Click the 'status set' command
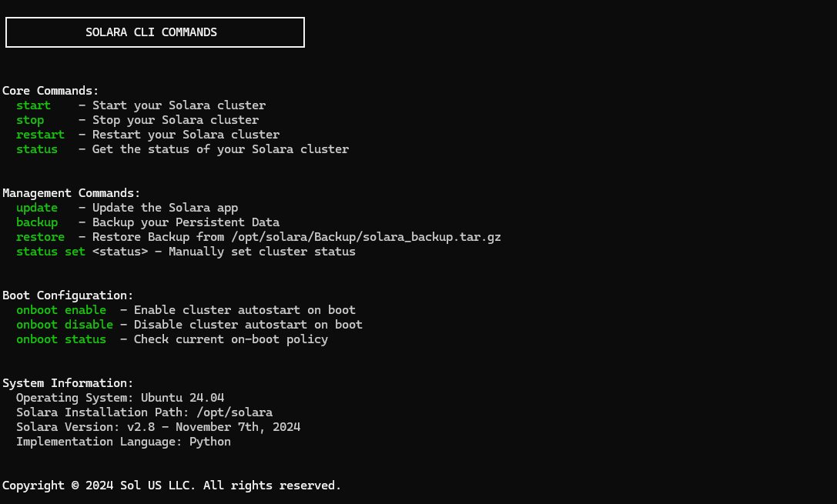Viewport: 837px width, 504px height. (x=51, y=252)
